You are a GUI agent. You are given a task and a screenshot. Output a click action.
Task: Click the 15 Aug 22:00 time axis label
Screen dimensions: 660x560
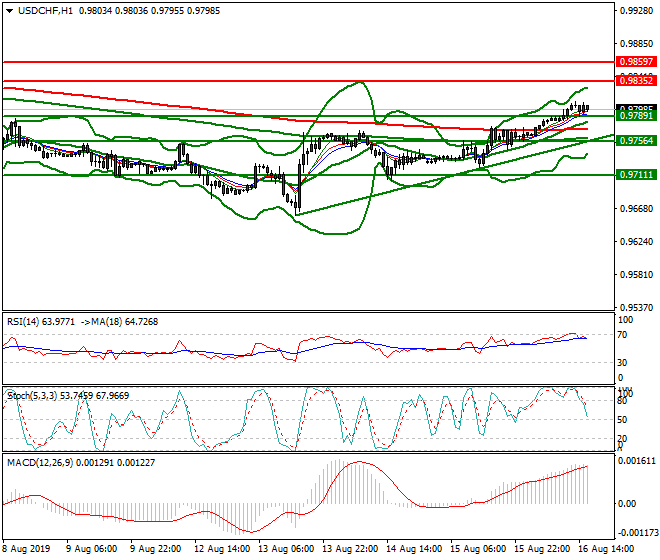pos(542,549)
